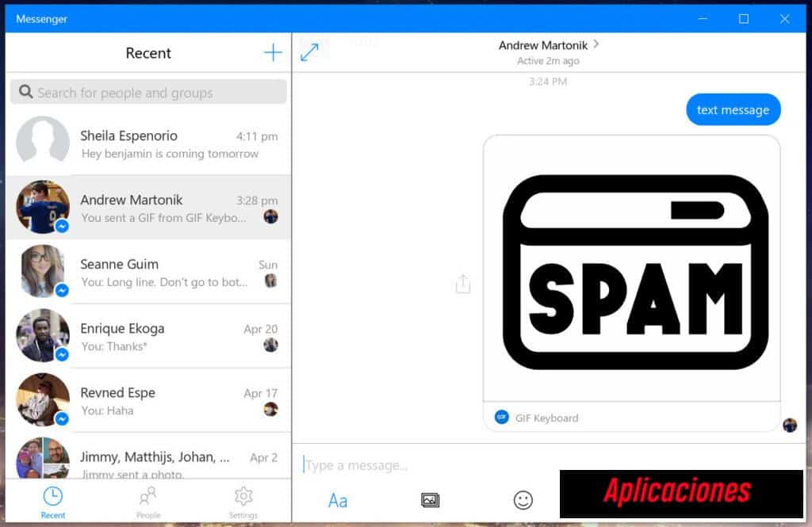Screen dimensions: 812x527
Task: Click Revned Espe's profile picture
Action: pyautogui.click(x=43, y=399)
